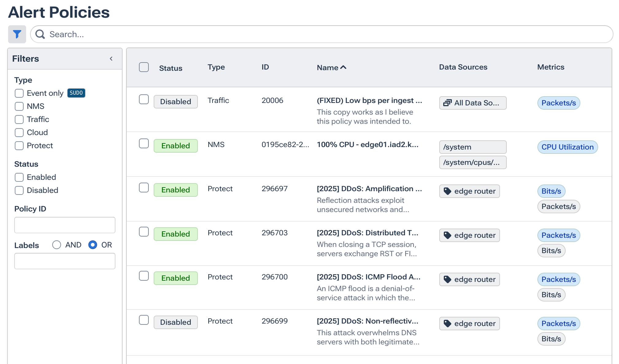Click the SUDO badge beside Event only
The image size is (619, 364).
pos(76,93)
